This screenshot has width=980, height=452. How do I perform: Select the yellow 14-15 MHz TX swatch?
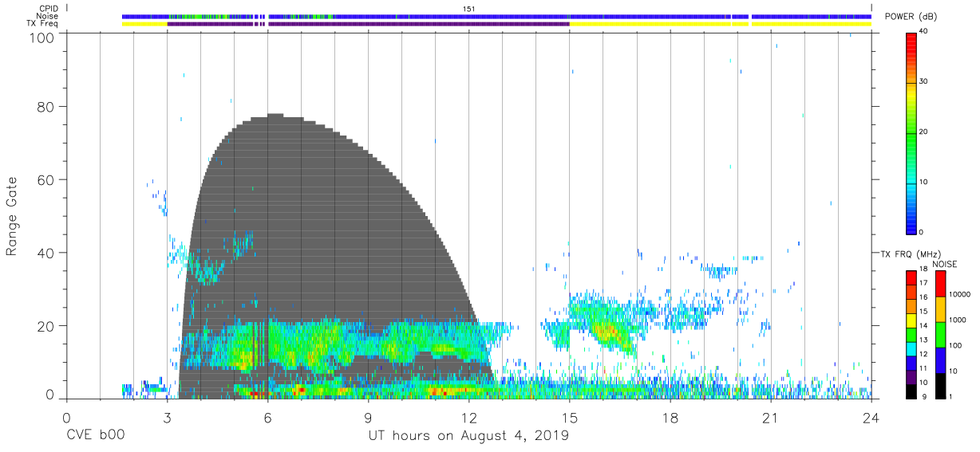911,320
